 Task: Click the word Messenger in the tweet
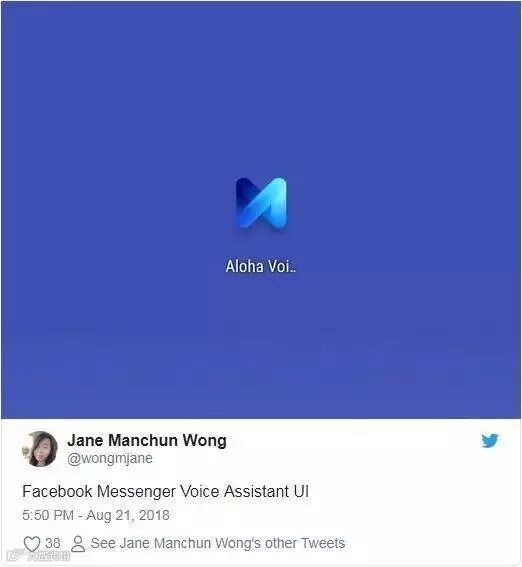click(x=137, y=492)
